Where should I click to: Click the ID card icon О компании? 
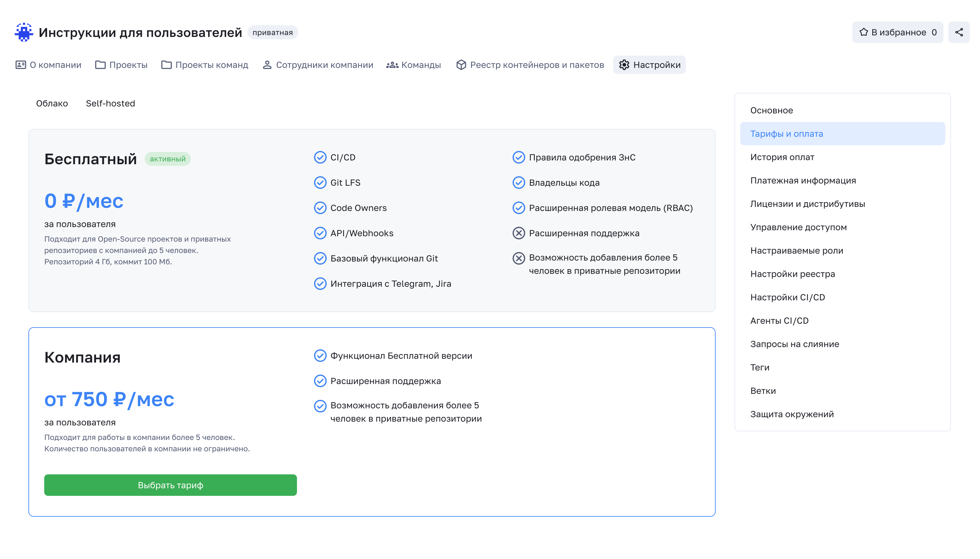[21, 65]
